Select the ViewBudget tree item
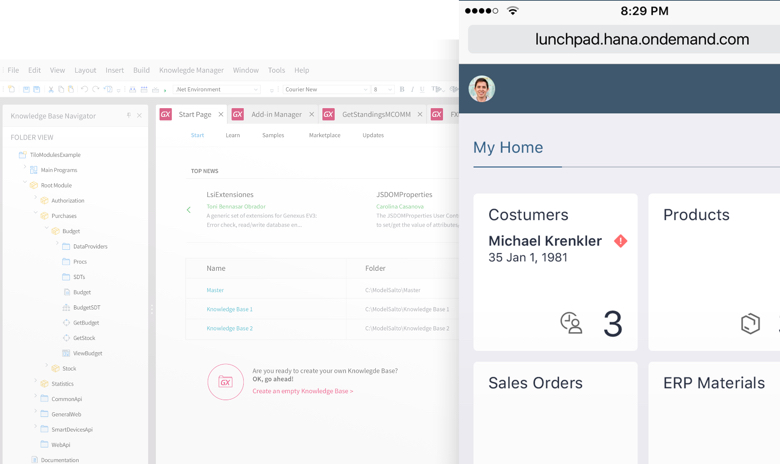 [88, 353]
